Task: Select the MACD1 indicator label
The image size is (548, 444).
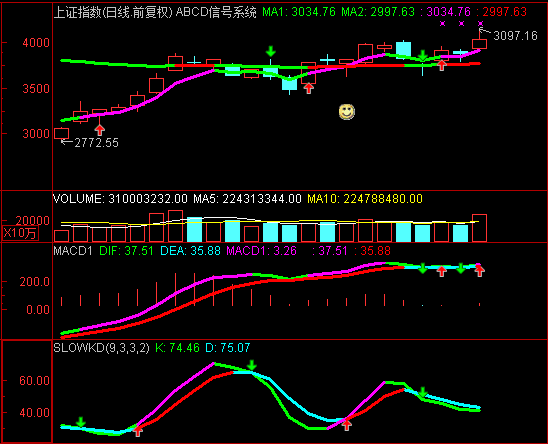Action: [x=73, y=251]
